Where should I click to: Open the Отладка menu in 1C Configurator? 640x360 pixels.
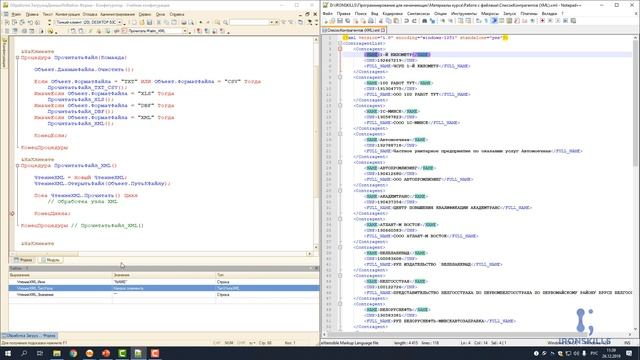90,14
